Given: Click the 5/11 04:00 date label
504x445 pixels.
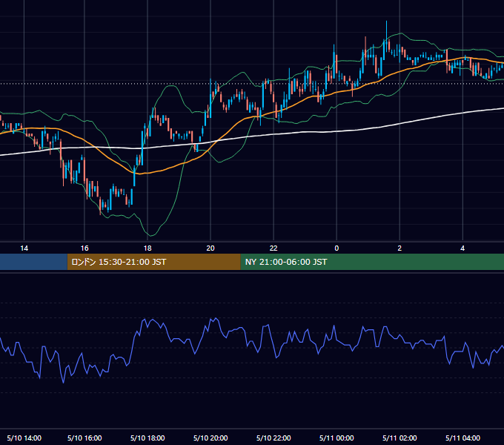Looking at the screenshot, I should pyautogui.click(x=462, y=438).
